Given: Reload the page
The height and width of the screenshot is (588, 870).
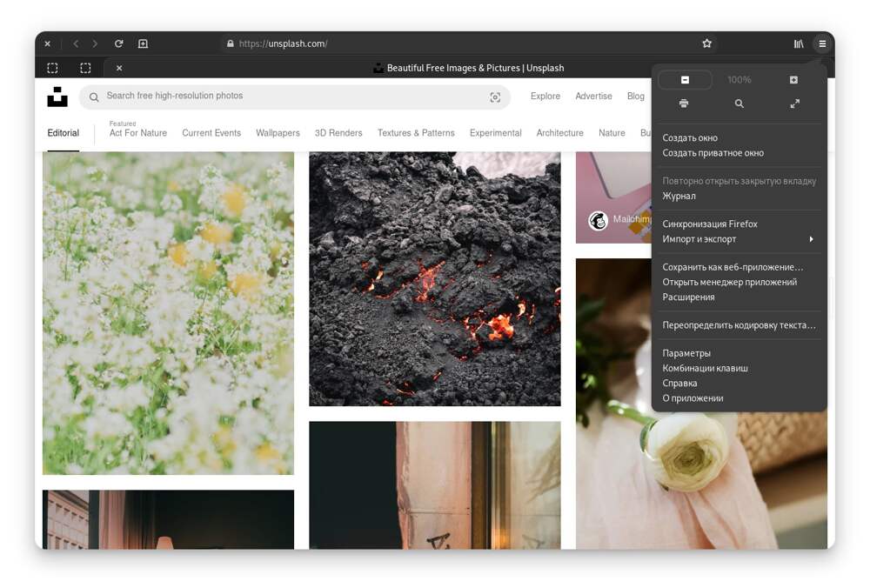Looking at the screenshot, I should pos(118,43).
